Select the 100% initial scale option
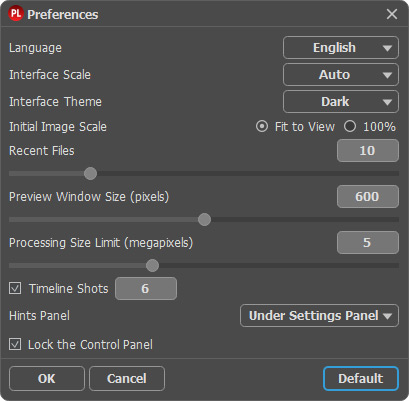Viewport: 409px width, 401px height. (x=350, y=127)
